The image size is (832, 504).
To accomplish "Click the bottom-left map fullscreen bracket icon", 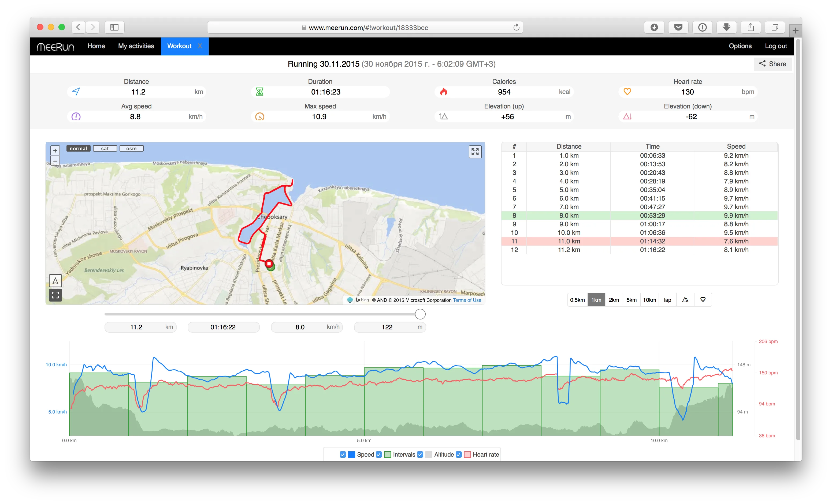I will click(55, 295).
